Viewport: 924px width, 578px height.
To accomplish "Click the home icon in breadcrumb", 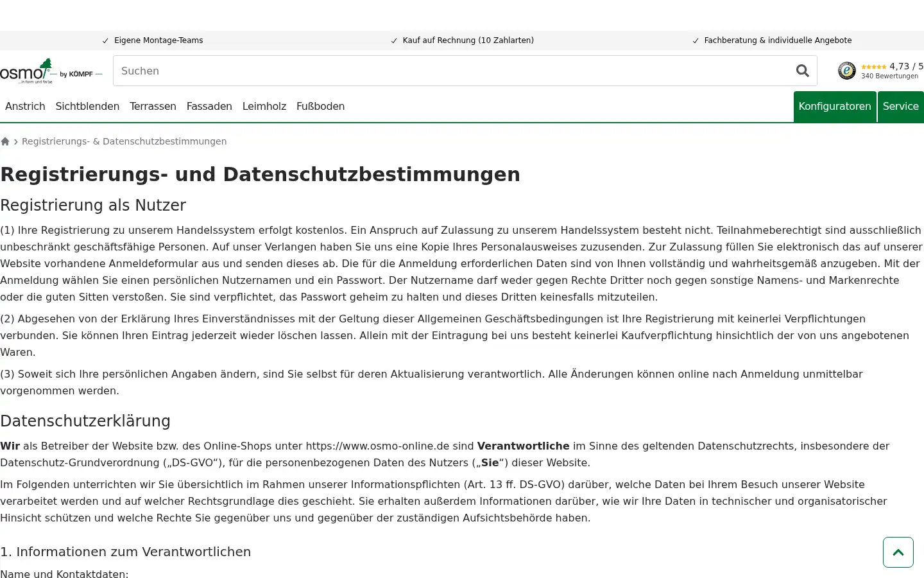I will coord(5,141).
